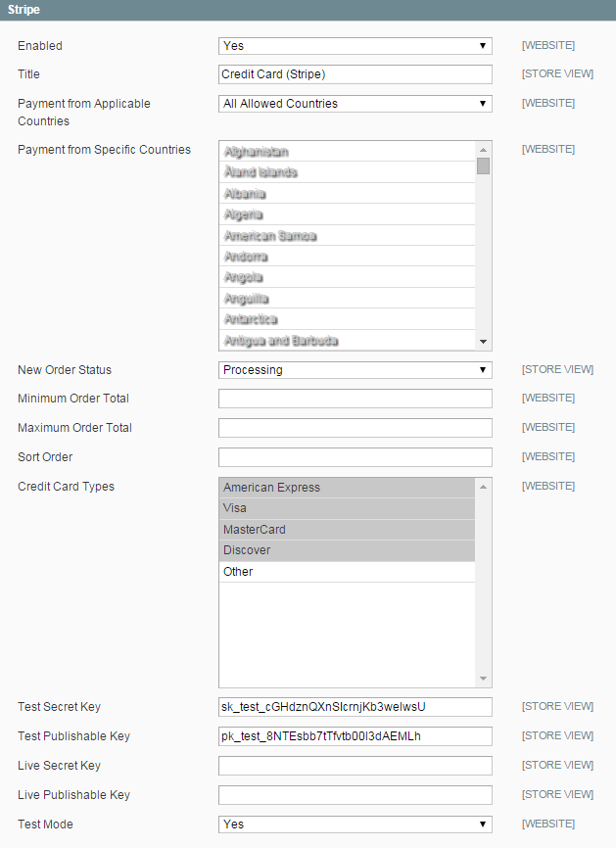Focus the Sort Order field
Image resolution: width=616 pixels, height=848 pixels.
point(355,457)
